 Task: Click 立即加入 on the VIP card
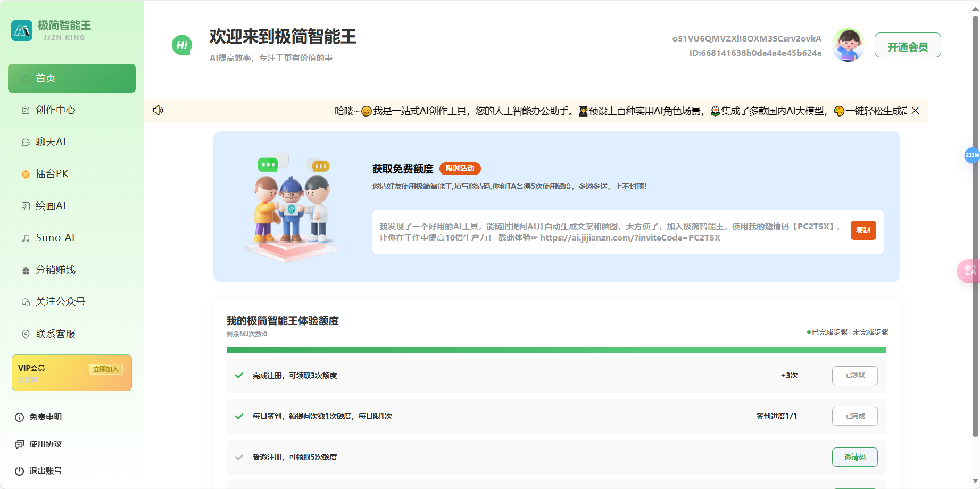coord(106,368)
